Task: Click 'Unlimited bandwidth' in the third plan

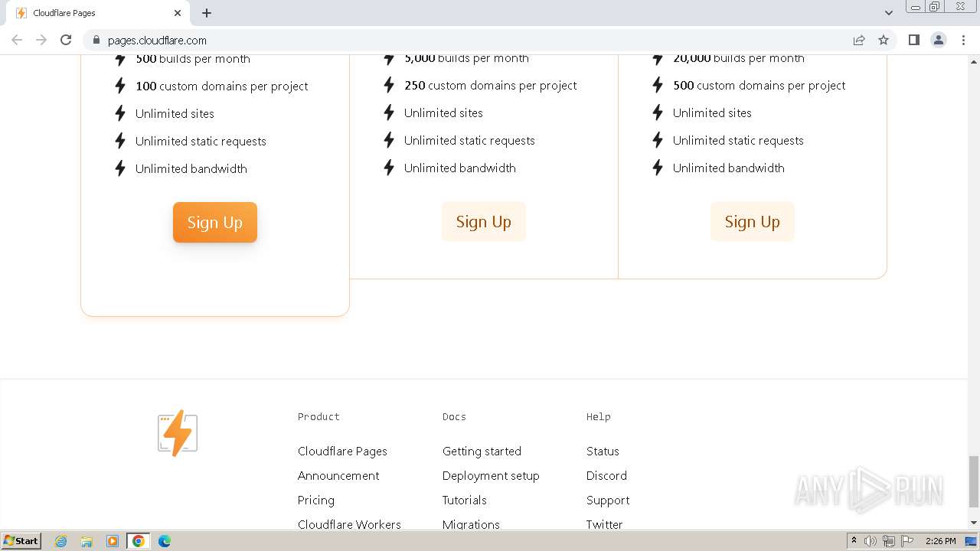Action: 729,168
